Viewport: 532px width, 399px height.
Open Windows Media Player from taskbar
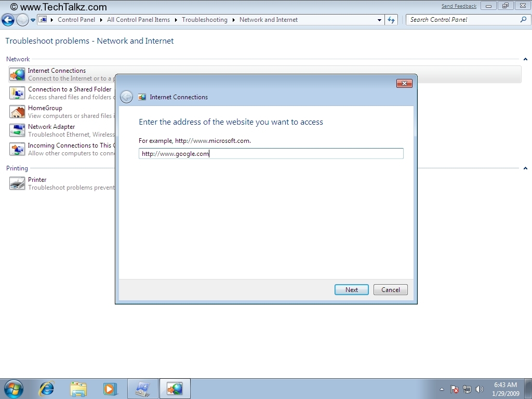(x=110, y=389)
